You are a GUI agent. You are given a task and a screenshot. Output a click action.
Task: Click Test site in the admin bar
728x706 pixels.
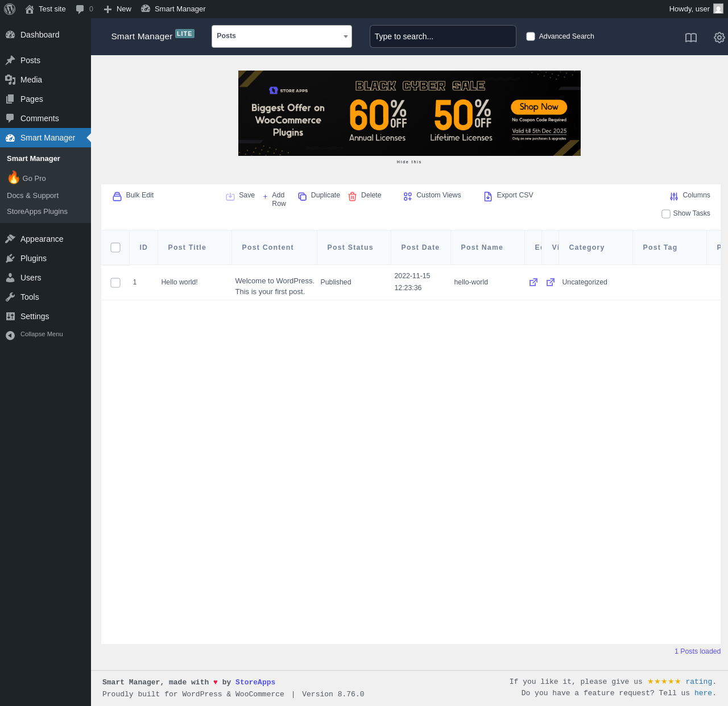point(45,9)
